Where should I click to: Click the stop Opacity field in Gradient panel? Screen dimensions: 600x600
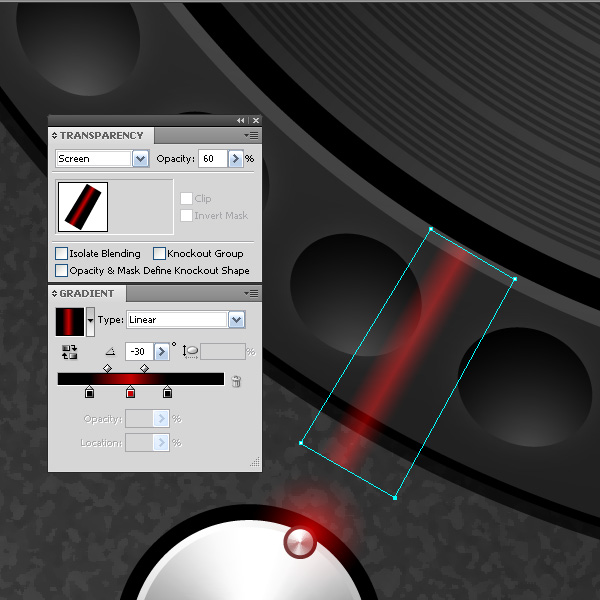pyautogui.click(x=139, y=419)
